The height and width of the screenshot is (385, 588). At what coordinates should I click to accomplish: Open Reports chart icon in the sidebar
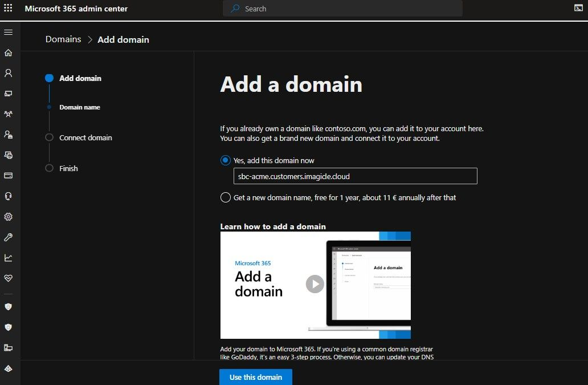click(x=8, y=258)
